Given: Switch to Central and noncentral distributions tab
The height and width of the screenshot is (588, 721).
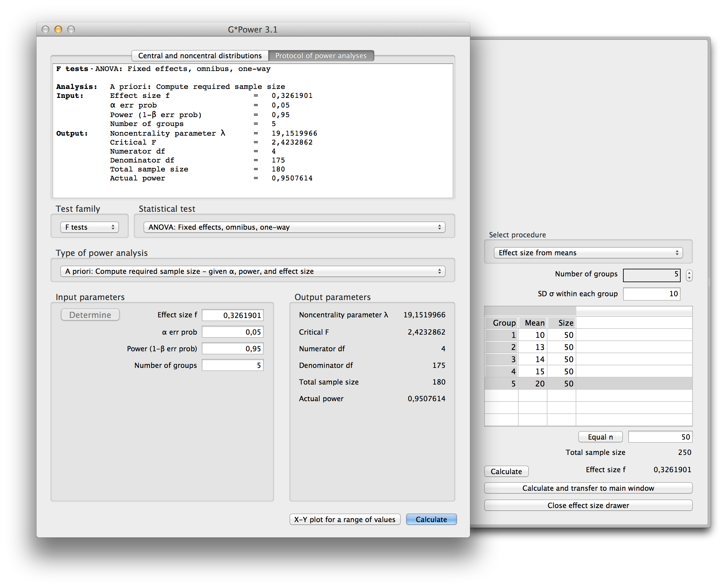Looking at the screenshot, I should tap(200, 56).
